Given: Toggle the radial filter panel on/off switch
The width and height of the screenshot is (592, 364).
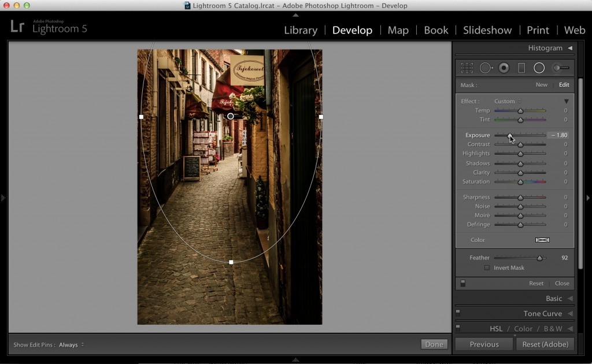Looking at the screenshot, I should (x=463, y=283).
